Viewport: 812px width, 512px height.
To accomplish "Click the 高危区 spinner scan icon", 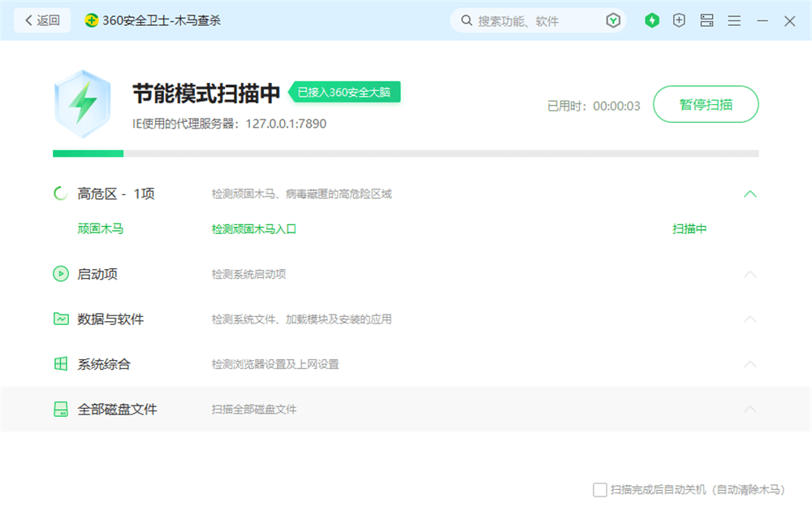I will (59, 193).
